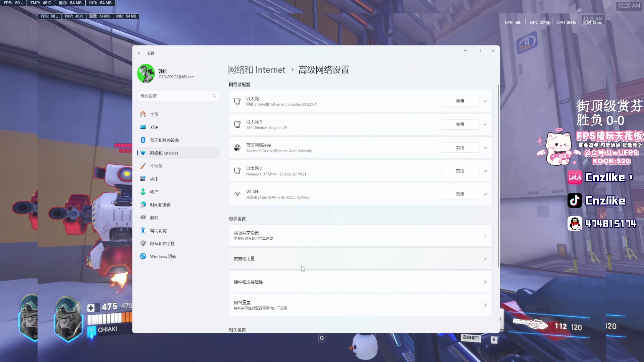Image resolution: width=644 pixels, height=362 pixels.
Task: Click the 应用 apps icon
Action: (x=143, y=179)
